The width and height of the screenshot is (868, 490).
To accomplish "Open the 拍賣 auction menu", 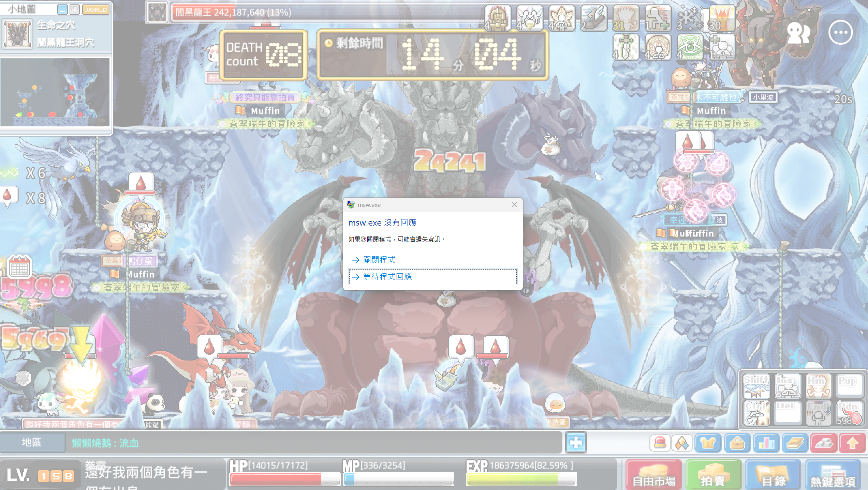I will pyautogui.click(x=713, y=475).
